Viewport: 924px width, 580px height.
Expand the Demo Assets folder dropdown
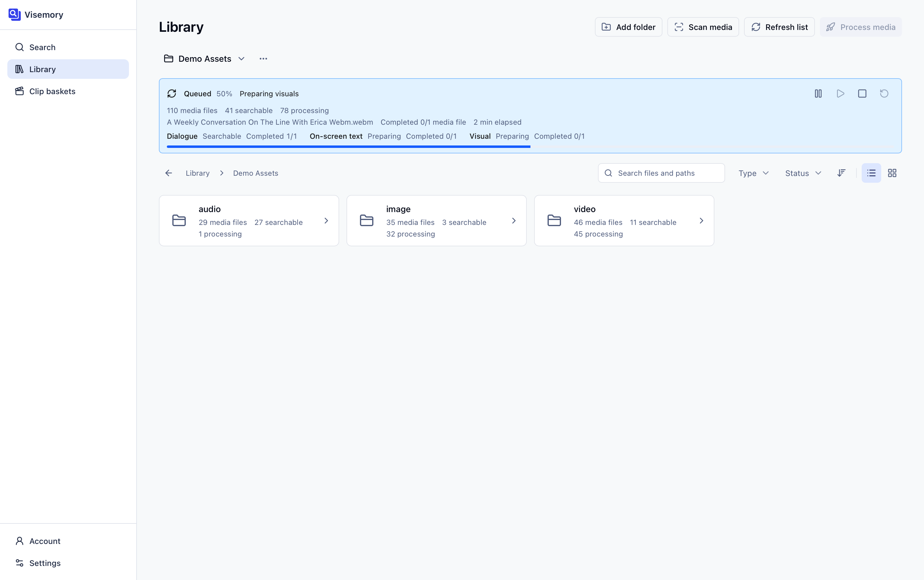[x=204, y=59]
